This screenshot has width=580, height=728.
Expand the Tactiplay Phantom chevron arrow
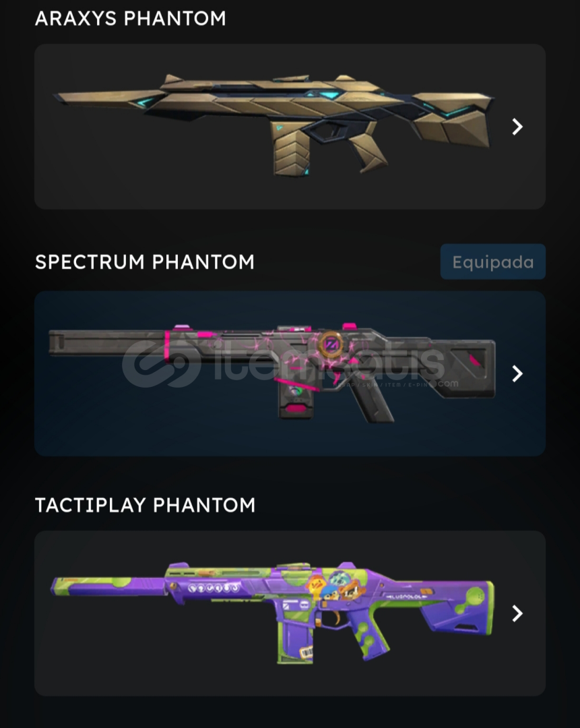tap(517, 613)
